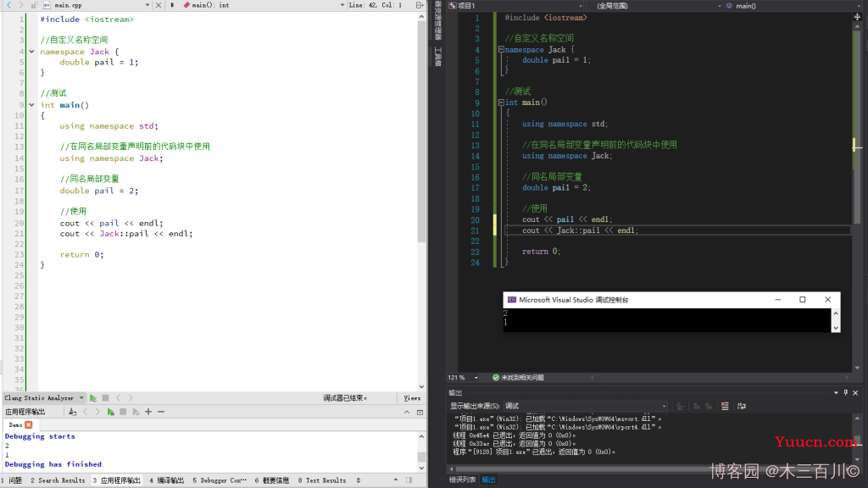Zoom in application output with plus

[147, 412]
